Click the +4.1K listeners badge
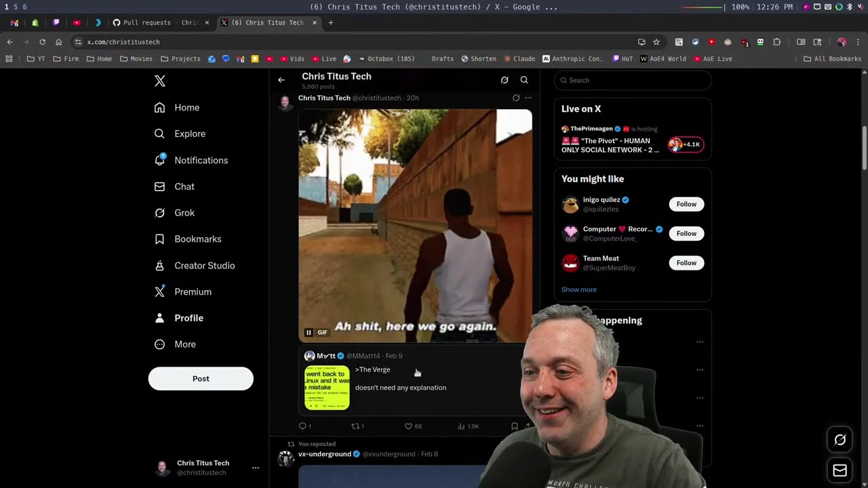This screenshot has width=868, height=488. [x=686, y=144]
